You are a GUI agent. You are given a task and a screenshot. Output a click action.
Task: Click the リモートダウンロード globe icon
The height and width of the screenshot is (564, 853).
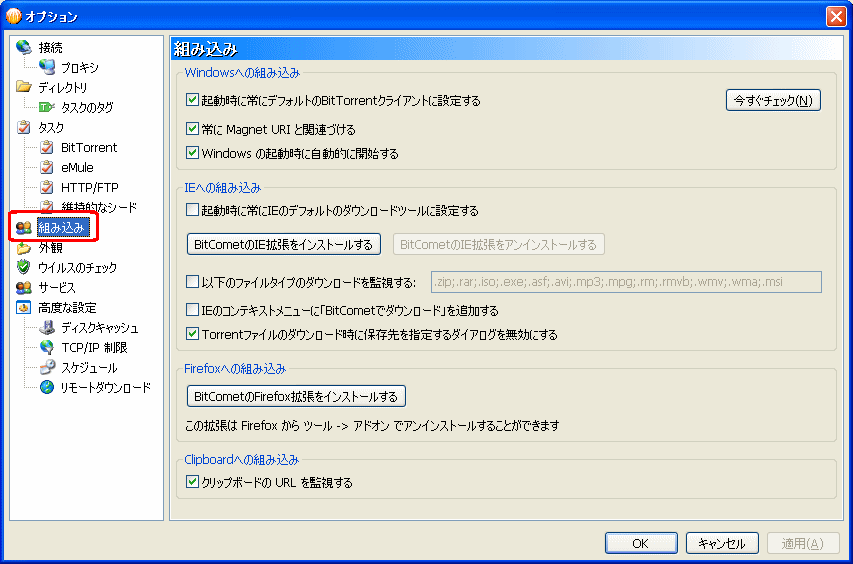coord(47,387)
